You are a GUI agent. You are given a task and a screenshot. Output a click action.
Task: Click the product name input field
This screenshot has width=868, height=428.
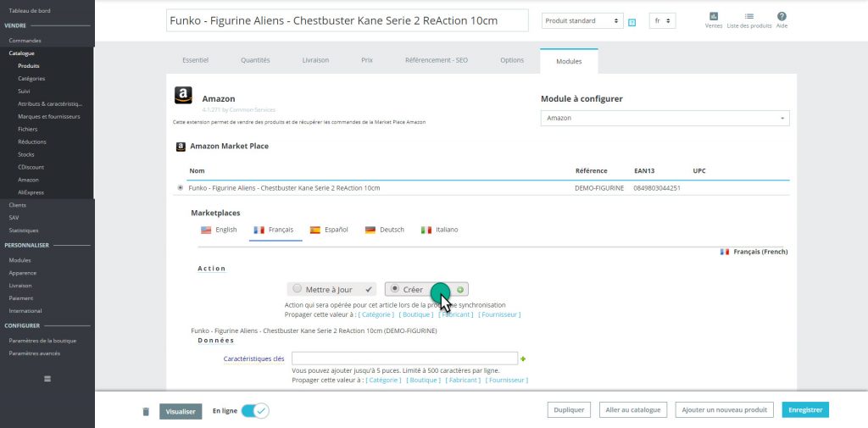tap(347, 21)
